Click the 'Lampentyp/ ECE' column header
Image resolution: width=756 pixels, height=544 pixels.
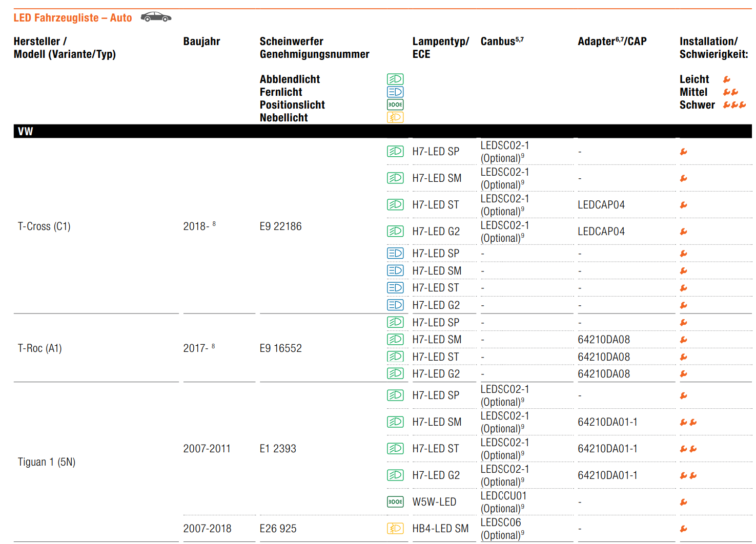point(441,48)
